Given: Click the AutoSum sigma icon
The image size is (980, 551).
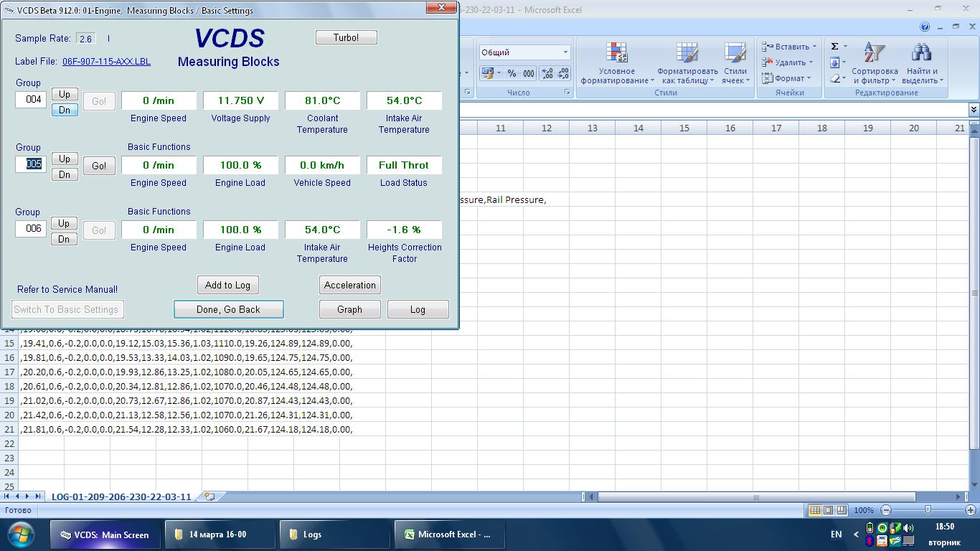Looking at the screenshot, I should point(834,47).
